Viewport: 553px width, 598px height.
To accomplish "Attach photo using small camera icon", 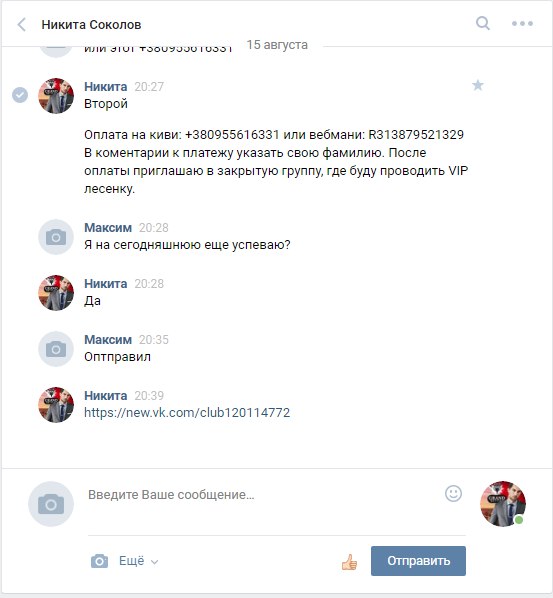I will (x=99, y=561).
